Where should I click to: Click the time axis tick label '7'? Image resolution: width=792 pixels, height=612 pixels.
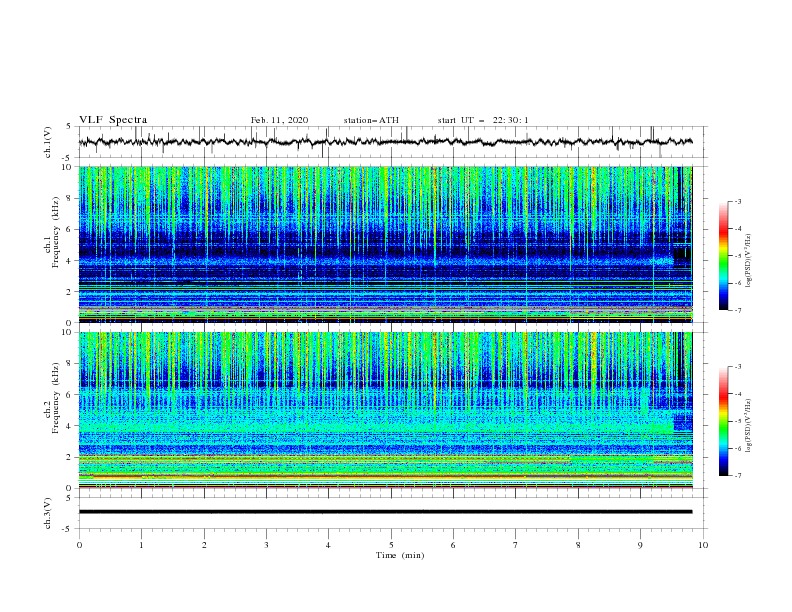516,545
